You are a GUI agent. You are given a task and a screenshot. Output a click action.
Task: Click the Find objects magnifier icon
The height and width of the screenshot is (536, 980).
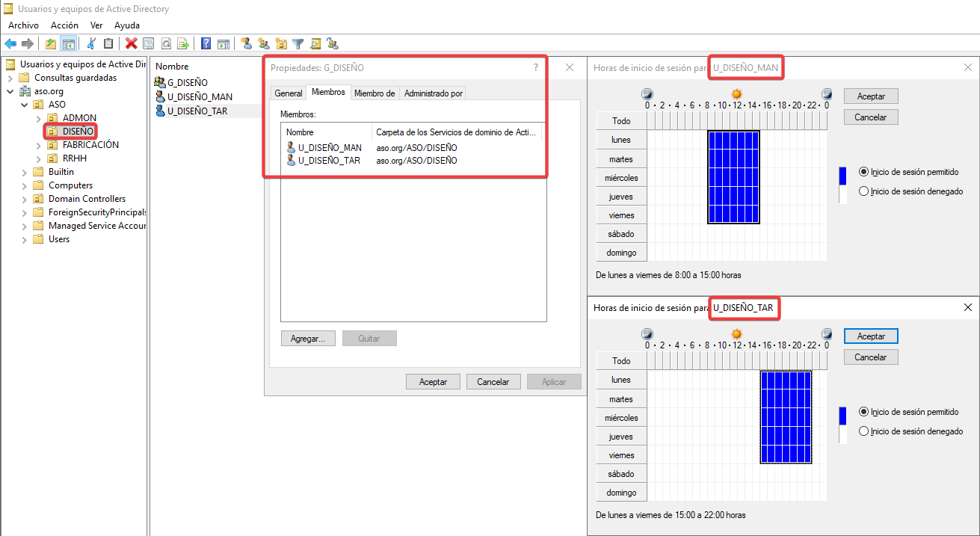[315, 43]
